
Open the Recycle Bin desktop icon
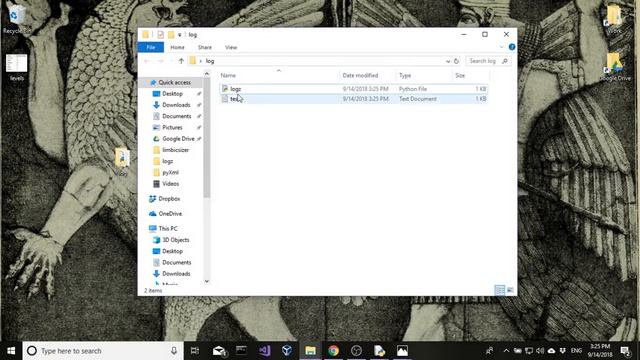[16, 18]
